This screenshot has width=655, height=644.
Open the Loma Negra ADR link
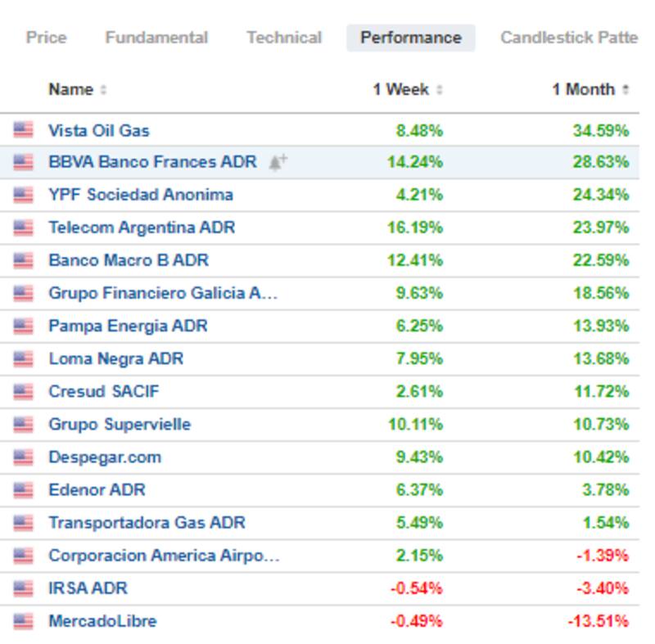click(115, 358)
